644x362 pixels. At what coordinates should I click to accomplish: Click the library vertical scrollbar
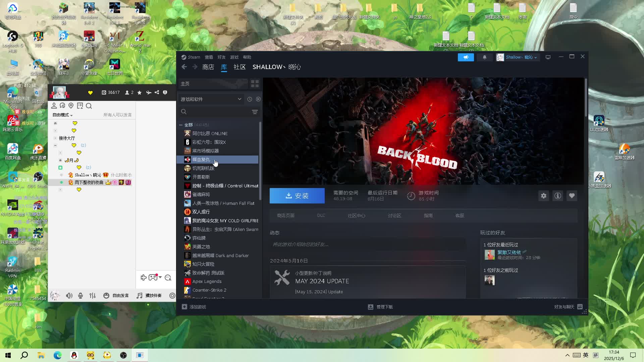click(260, 161)
